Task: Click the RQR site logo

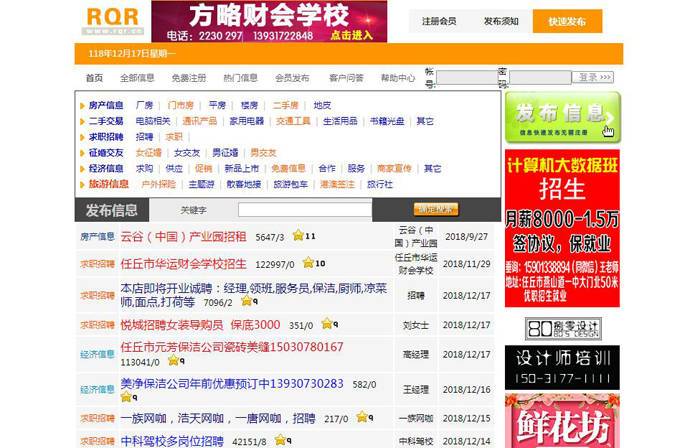Action: [112, 20]
